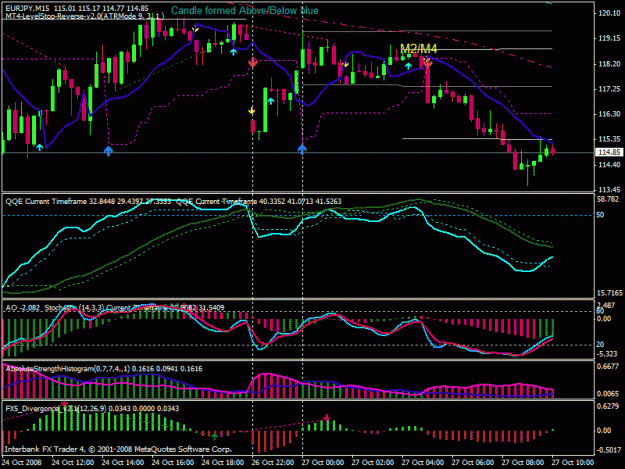Click the large blue up arrow near 24 Oct 14:00
Screen dimensions: 625x469
tap(108, 151)
